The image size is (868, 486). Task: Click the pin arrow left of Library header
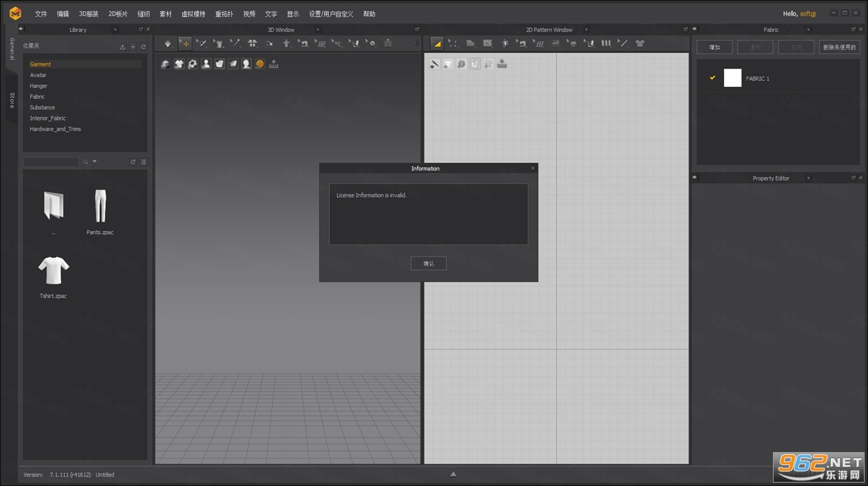pyautogui.click(x=21, y=29)
